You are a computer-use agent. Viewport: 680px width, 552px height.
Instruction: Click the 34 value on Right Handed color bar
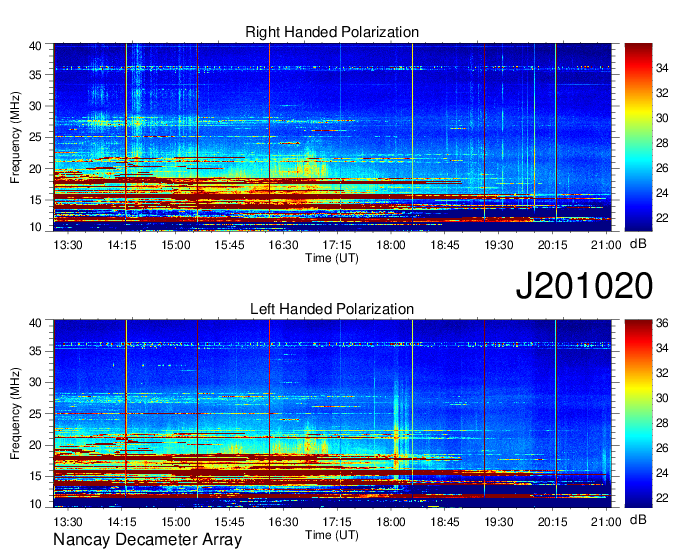[662, 68]
